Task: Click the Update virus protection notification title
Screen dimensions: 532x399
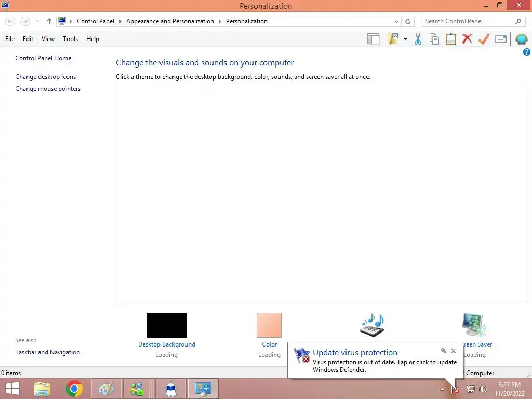Action: pyautogui.click(x=355, y=353)
